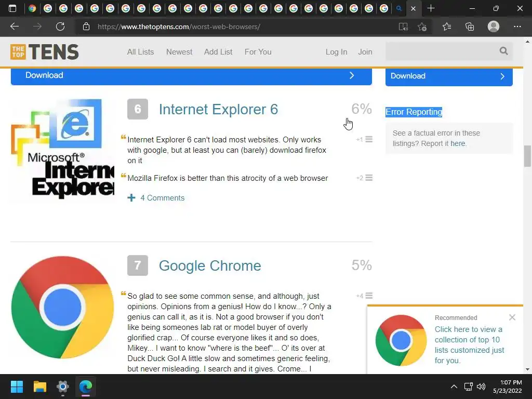The height and width of the screenshot is (399, 532).
Task: Open the taskbar clock and date
Action: click(507, 387)
